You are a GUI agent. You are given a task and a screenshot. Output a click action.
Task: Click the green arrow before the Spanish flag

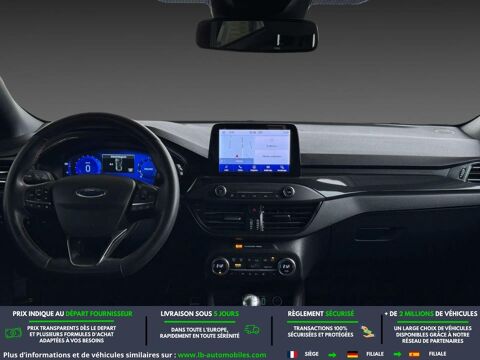397,354
